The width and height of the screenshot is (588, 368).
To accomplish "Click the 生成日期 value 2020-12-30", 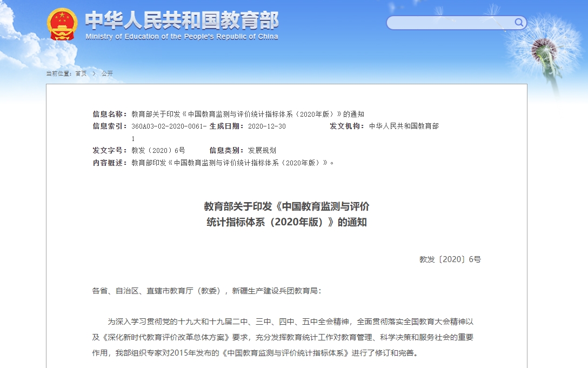I will click(266, 126).
